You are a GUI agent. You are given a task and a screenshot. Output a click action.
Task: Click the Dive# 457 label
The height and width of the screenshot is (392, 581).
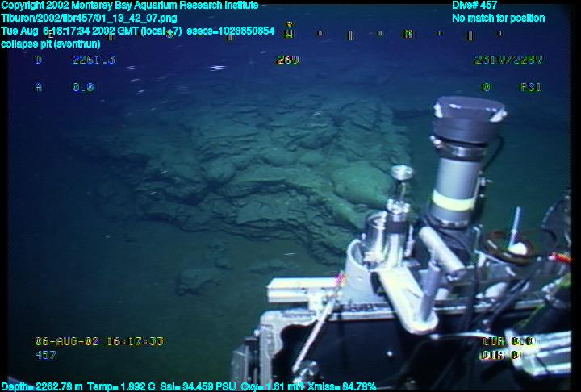click(x=474, y=6)
